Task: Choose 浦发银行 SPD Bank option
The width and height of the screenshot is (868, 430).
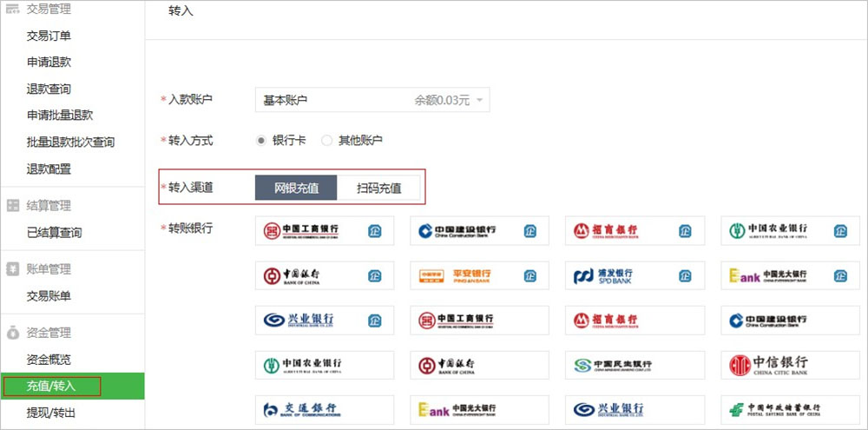Action: click(635, 275)
